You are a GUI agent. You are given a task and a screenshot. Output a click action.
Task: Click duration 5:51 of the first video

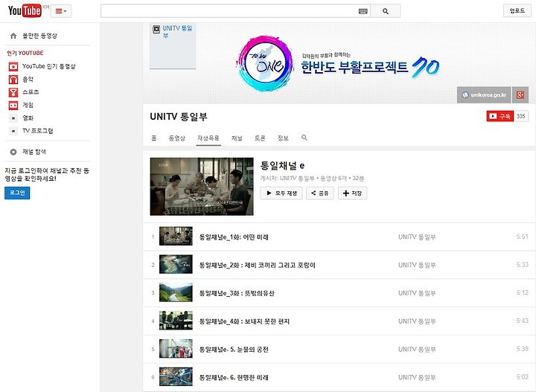tap(523, 237)
